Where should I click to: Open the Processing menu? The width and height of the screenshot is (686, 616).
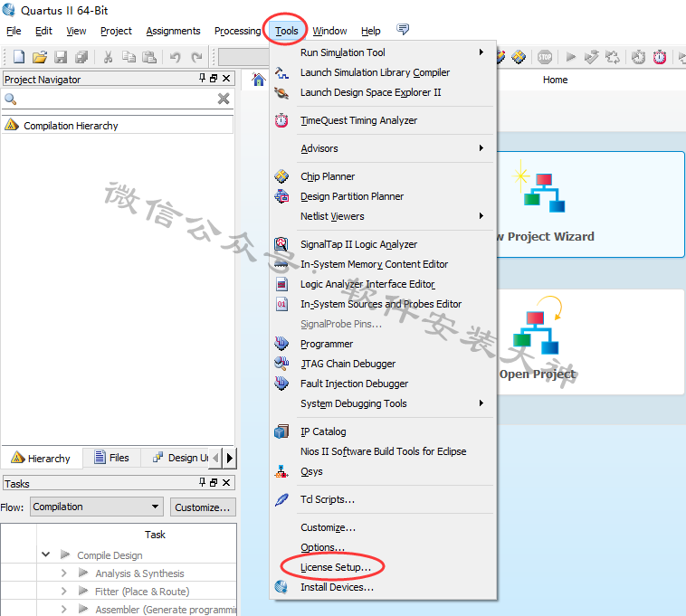(237, 31)
